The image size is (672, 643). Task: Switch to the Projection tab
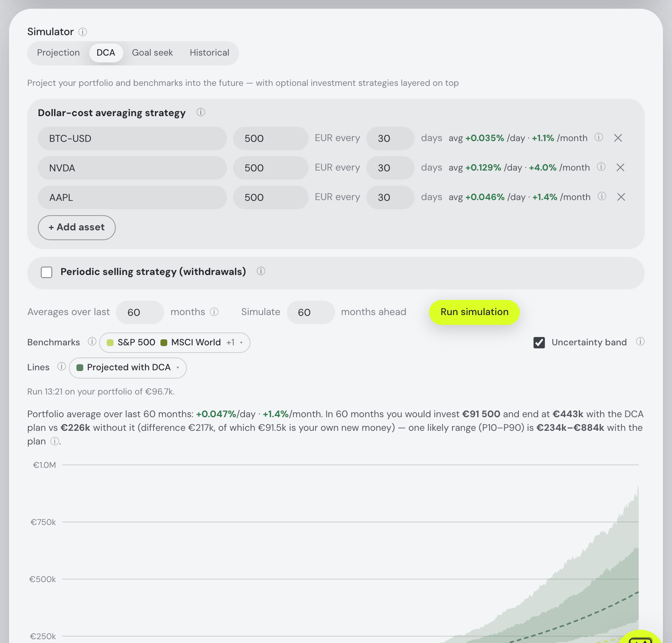coord(58,53)
